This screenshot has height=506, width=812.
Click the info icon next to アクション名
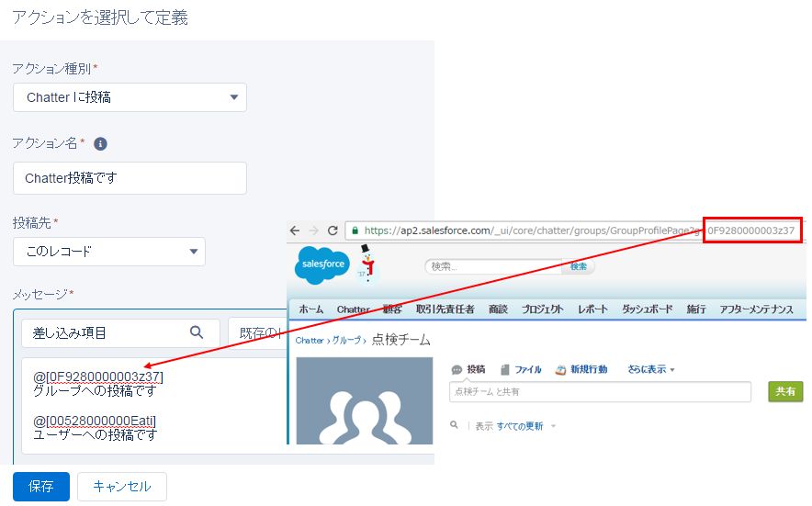[100, 144]
